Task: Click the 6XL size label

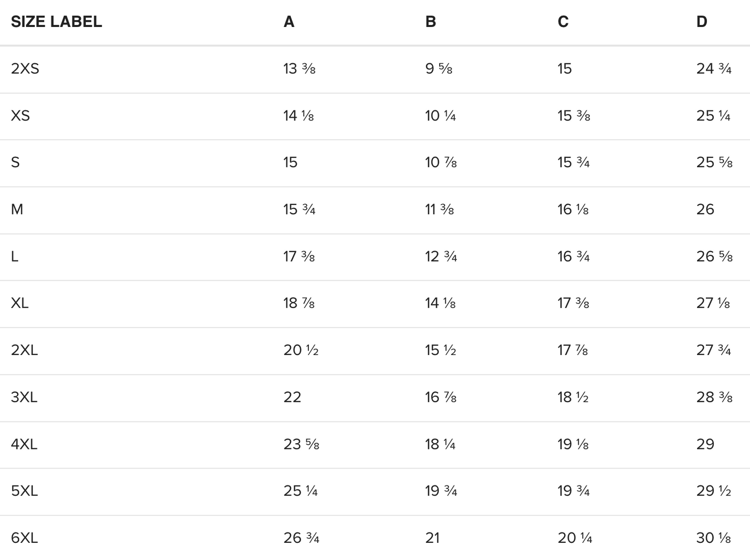Action: 24,538
